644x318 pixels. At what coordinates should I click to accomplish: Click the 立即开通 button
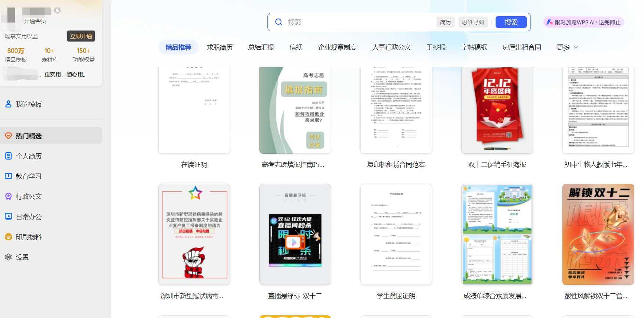point(81,36)
